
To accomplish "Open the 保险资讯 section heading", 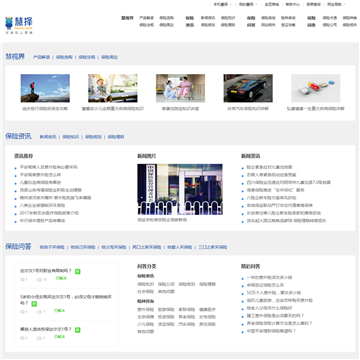I will (18, 136).
